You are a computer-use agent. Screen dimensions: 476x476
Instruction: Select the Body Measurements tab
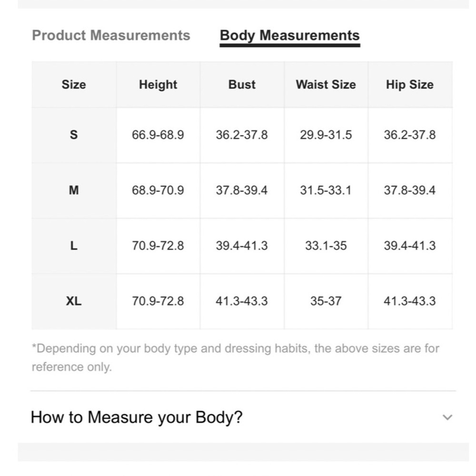pyautogui.click(x=290, y=36)
